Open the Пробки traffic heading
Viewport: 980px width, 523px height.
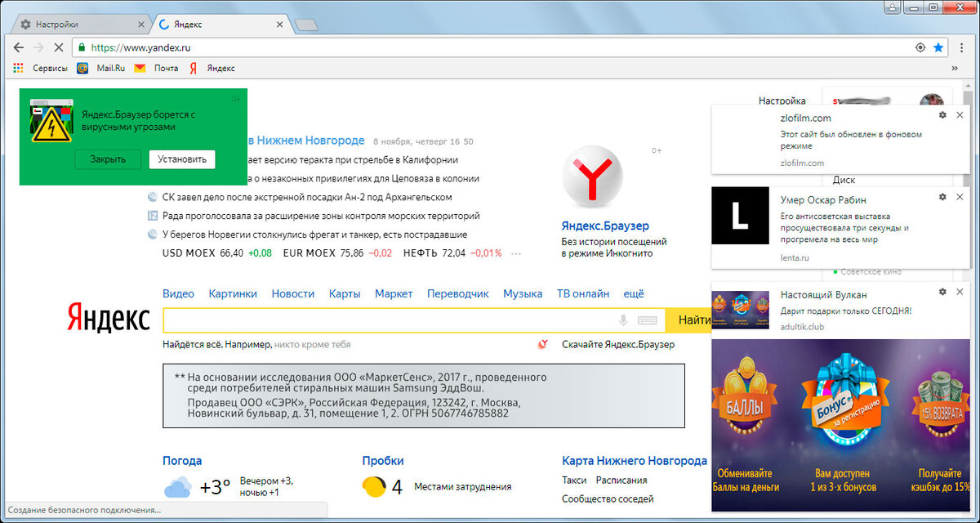coord(383,461)
